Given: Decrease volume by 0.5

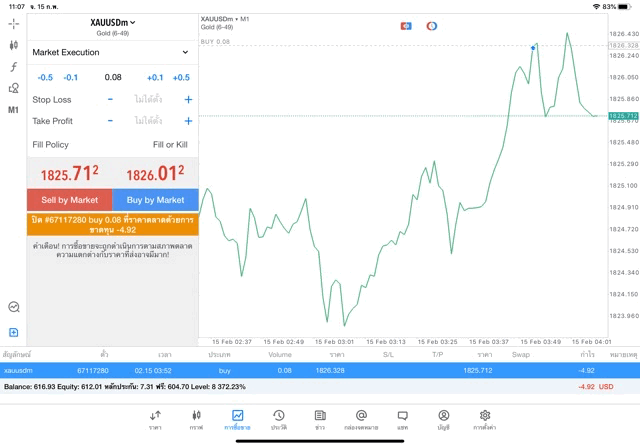Looking at the screenshot, I should pyautogui.click(x=45, y=78).
